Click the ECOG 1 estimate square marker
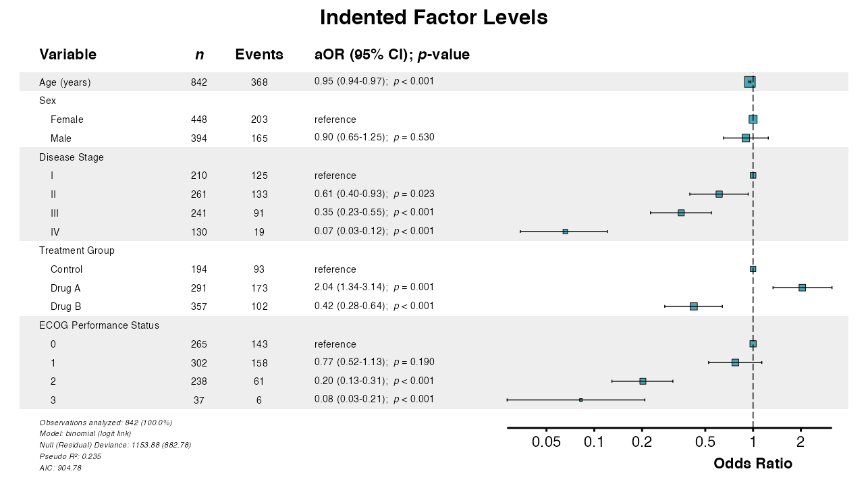Image resolution: width=868 pixels, height=486 pixels. (x=735, y=362)
